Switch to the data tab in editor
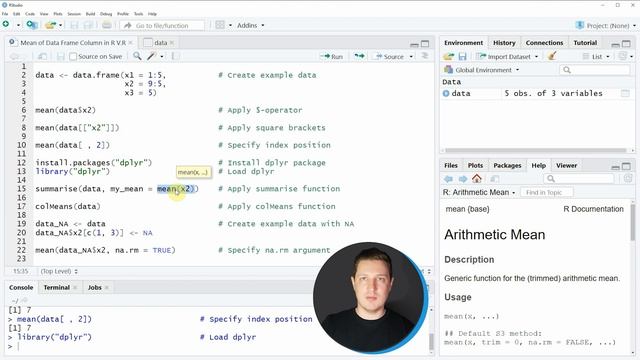 pos(160,42)
